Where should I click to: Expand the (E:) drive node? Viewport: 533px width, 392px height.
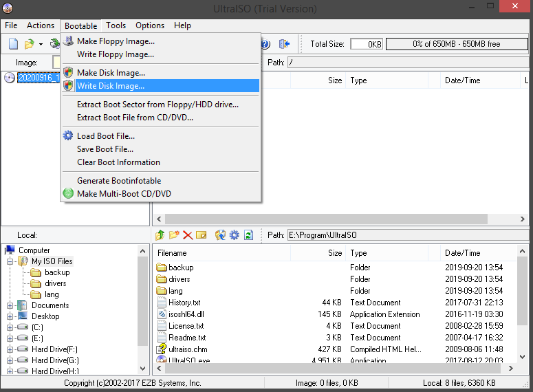tap(10, 338)
